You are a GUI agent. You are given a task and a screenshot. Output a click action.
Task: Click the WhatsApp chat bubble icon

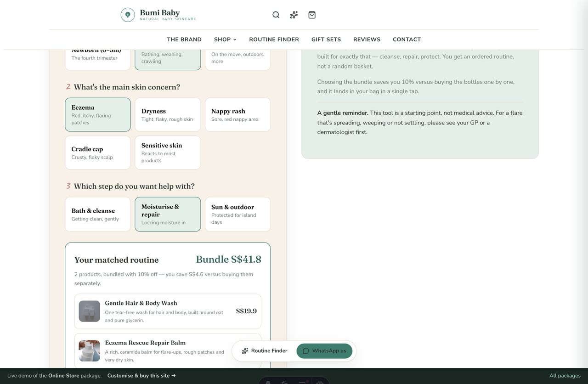tap(306, 351)
